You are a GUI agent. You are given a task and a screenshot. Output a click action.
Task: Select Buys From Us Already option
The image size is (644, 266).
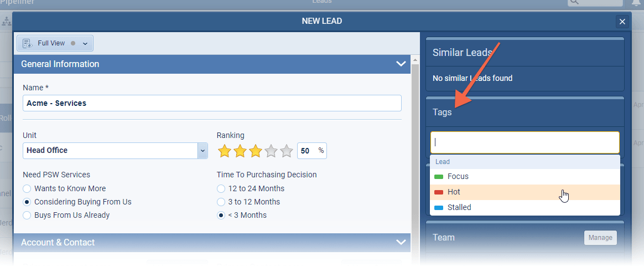click(x=27, y=215)
